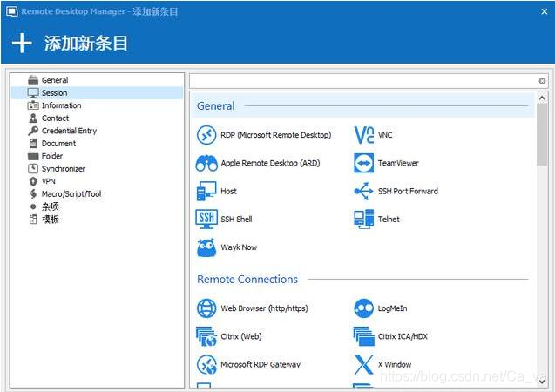
Task: Pick the Telnet icon
Action: point(364,219)
